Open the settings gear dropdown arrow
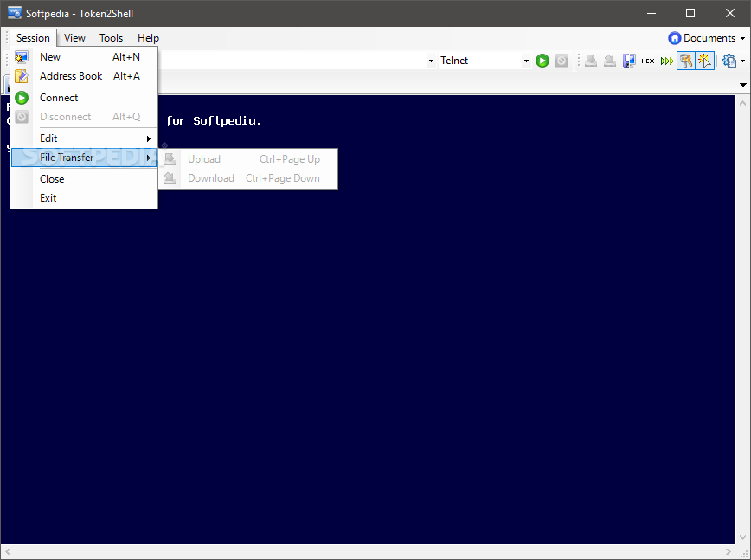The height and width of the screenshot is (560, 751). 743,61
